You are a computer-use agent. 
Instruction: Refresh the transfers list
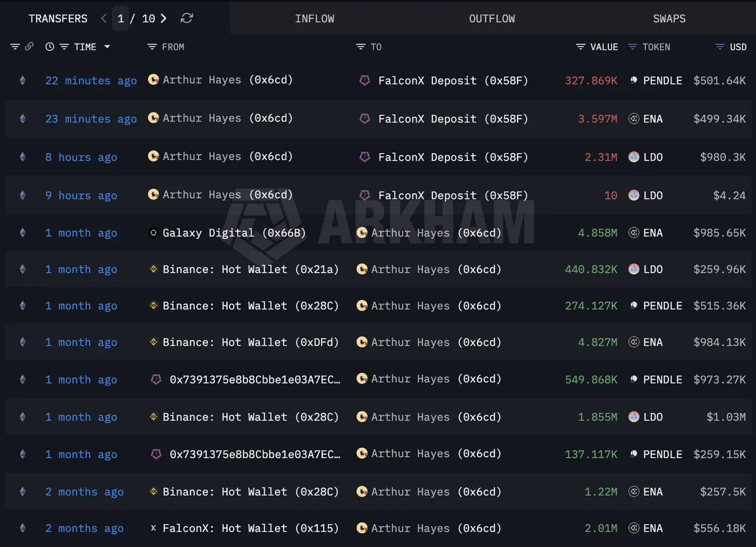tap(187, 18)
